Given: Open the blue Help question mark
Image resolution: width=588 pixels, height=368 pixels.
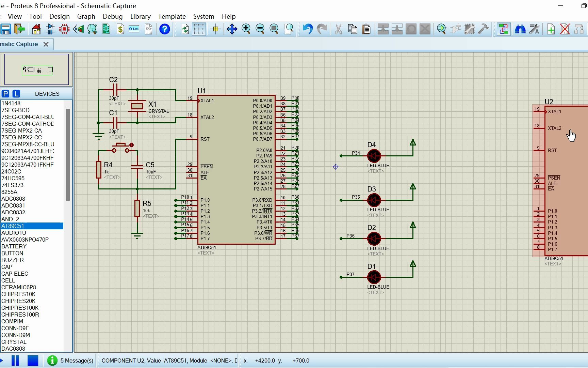Looking at the screenshot, I should click(x=165, y=29).
